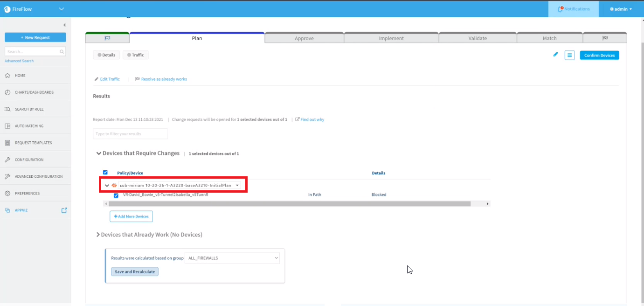Image resolution: width=644 pixels, height=306 pixels.
Task: Click Resolve as already works link
Action: (x=164, y=79)
